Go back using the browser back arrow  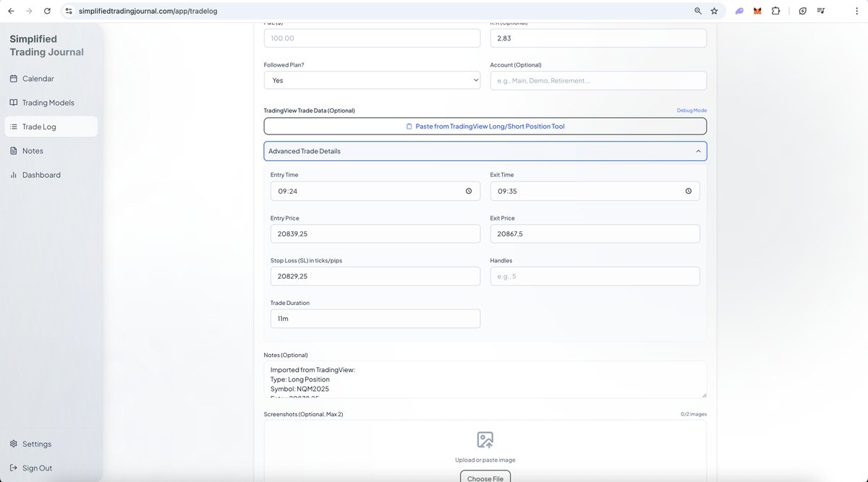point(11,11)
